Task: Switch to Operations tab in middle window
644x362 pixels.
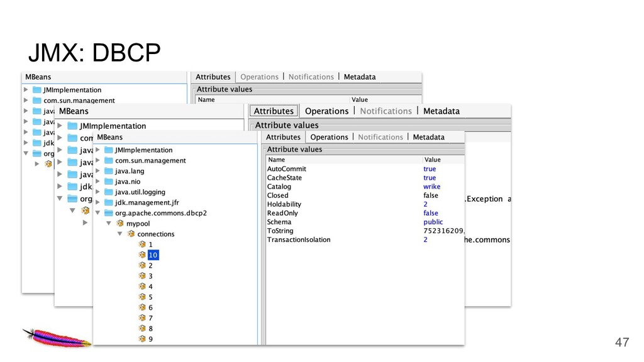Action: click(x=326, y=111)
